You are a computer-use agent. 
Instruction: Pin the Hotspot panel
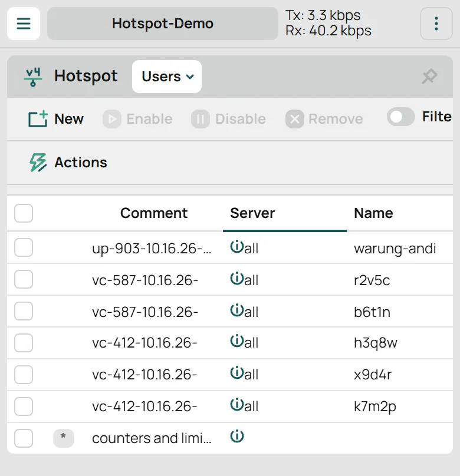pos(429,77)
